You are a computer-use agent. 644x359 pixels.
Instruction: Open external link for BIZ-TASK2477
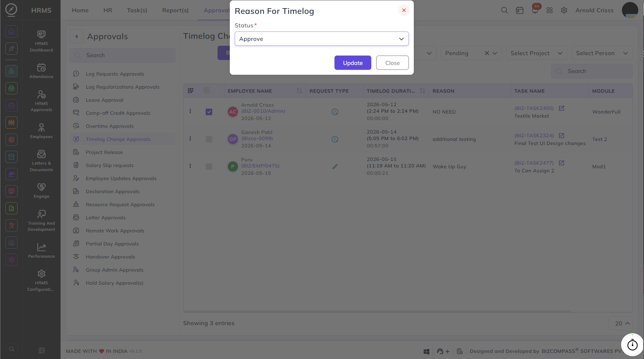561,163
